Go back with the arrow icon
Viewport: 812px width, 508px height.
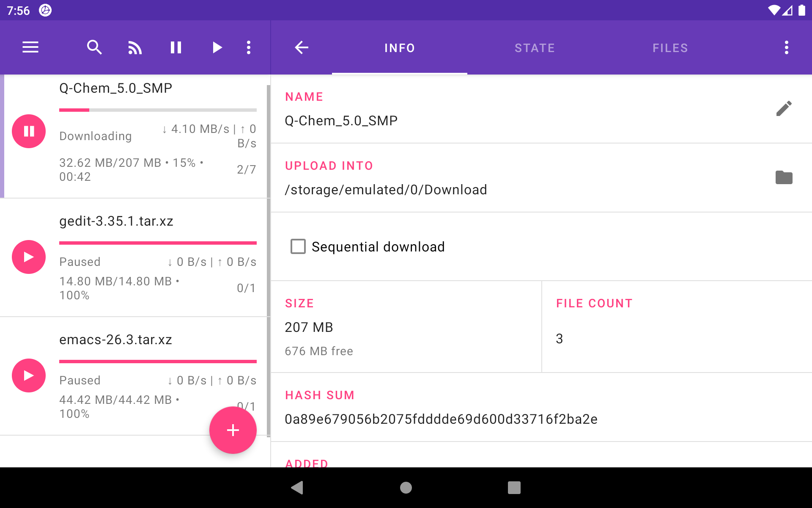[302, 47]
